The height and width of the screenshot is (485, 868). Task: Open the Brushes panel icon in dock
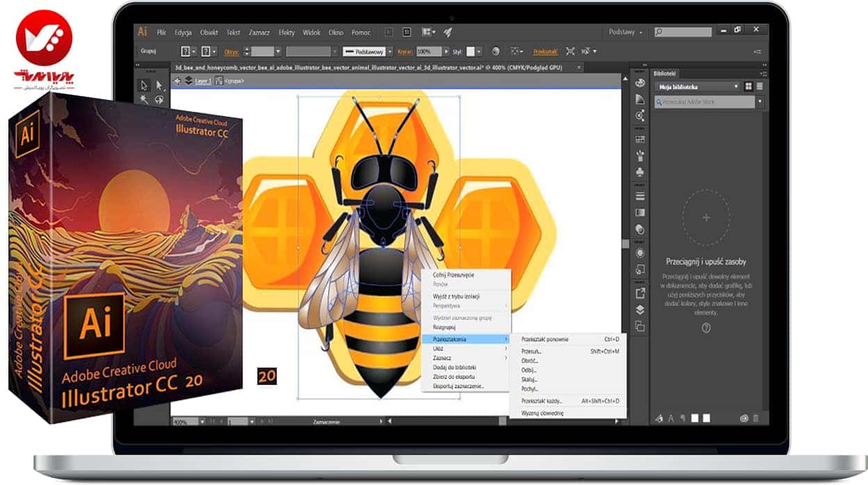click(x=640, y=155)
